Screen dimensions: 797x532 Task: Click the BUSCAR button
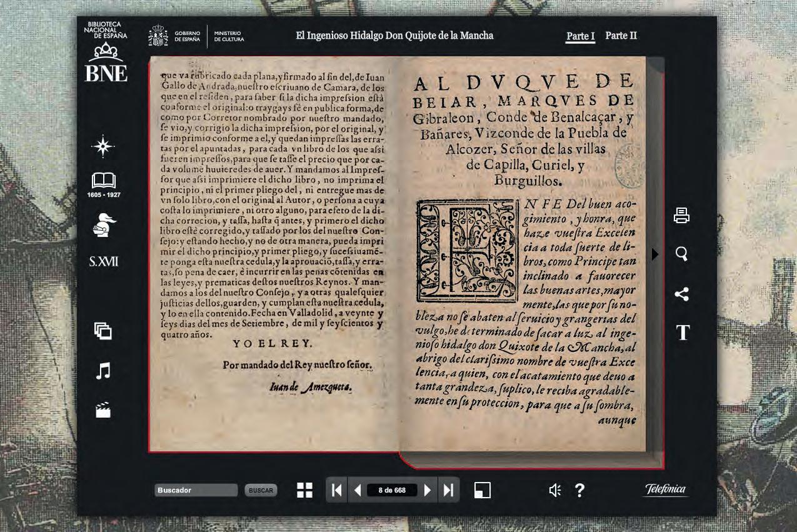tap(261, 491)
